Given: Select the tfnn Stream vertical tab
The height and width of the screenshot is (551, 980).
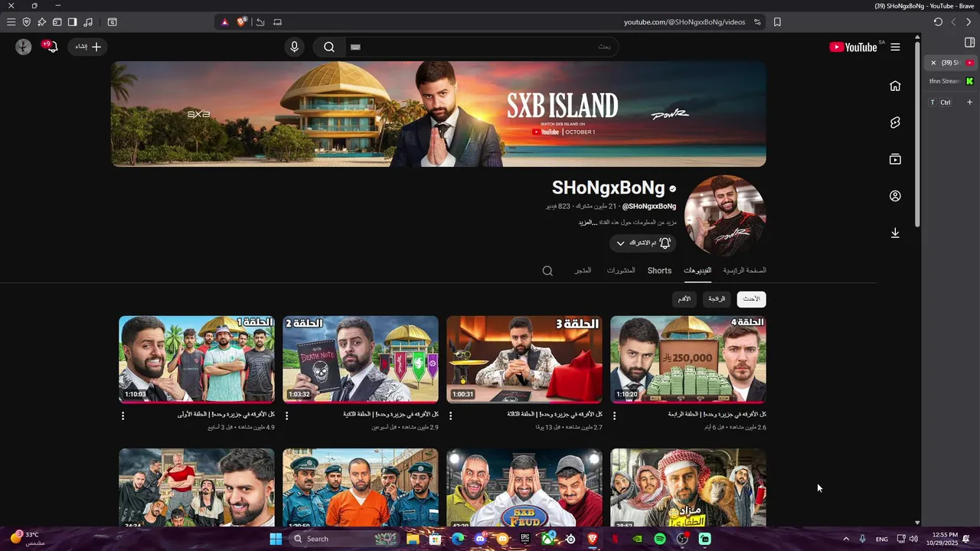Looking at the screenshot, I should (950, 81).
